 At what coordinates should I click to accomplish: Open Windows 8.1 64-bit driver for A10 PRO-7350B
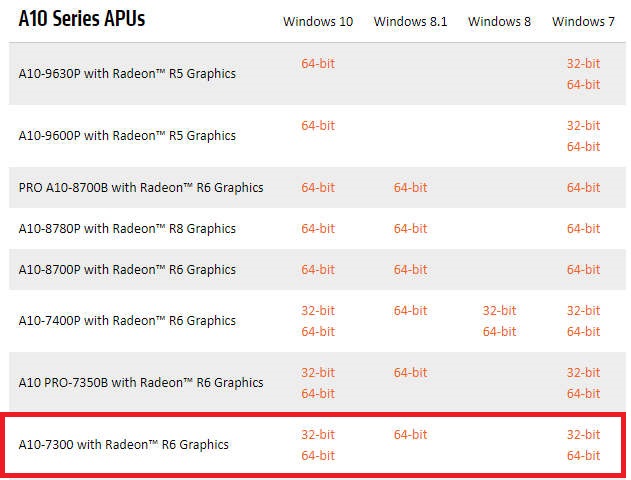pyautogui.click(x=410, y=373)
